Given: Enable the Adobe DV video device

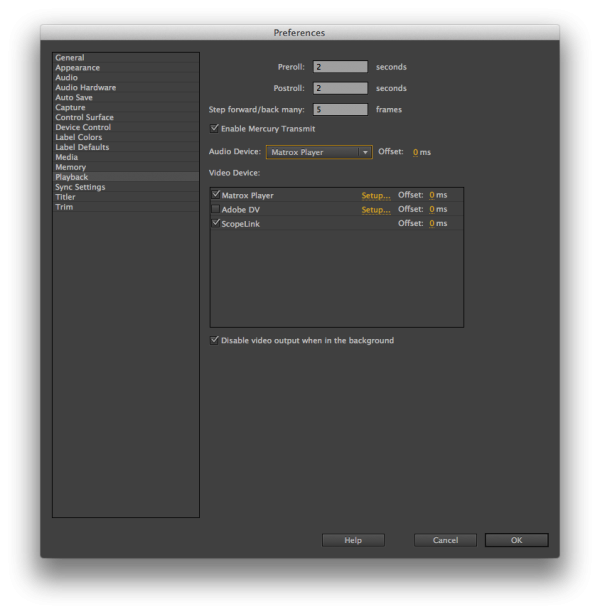Looking at the screenshot, I should (215, 210).
